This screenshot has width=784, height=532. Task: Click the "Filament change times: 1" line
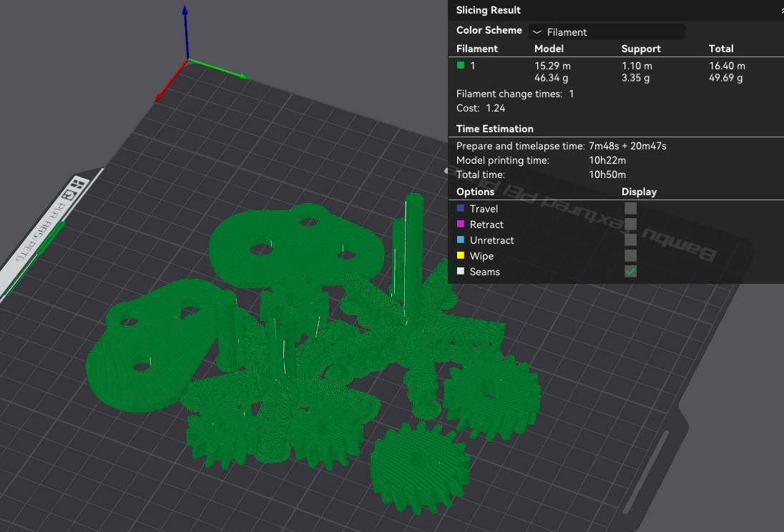click(x=515, y=94)
